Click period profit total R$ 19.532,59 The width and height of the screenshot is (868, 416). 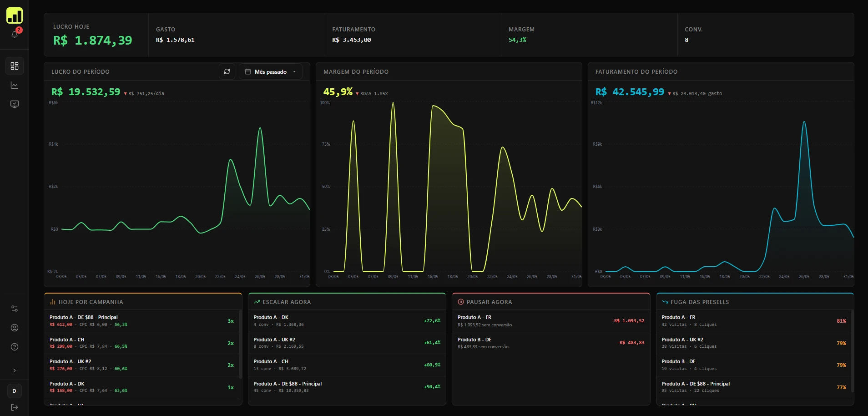pyautogui.click(x=86, y=92)
